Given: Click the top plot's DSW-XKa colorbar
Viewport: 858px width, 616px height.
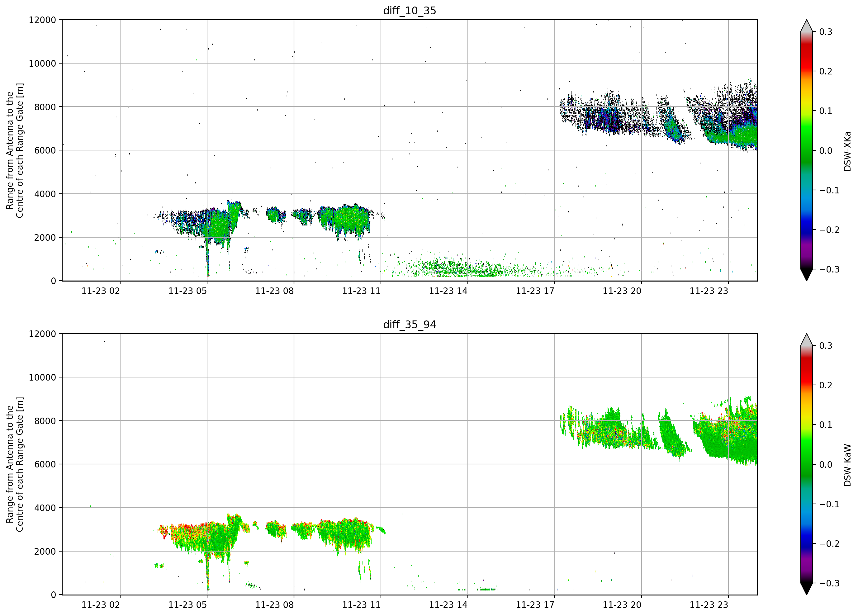Looking at the screenshot, I should [807, 150].
